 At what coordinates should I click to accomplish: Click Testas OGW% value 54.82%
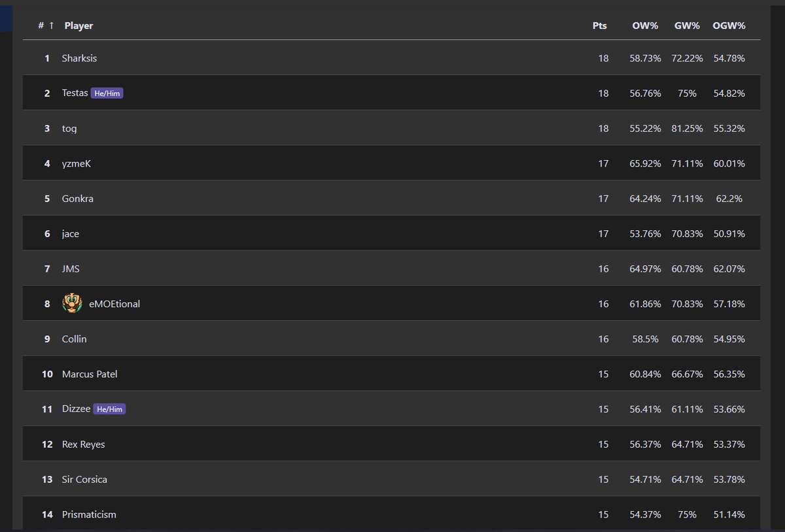tap(729, 93)
